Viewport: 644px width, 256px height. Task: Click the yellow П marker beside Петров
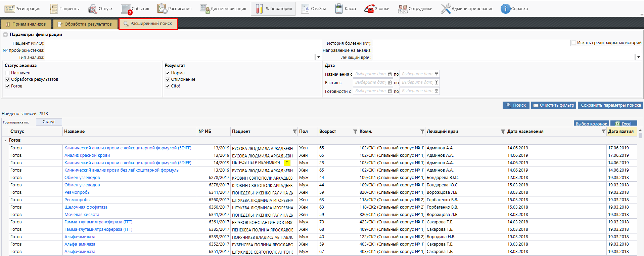[x=287, y=163]
